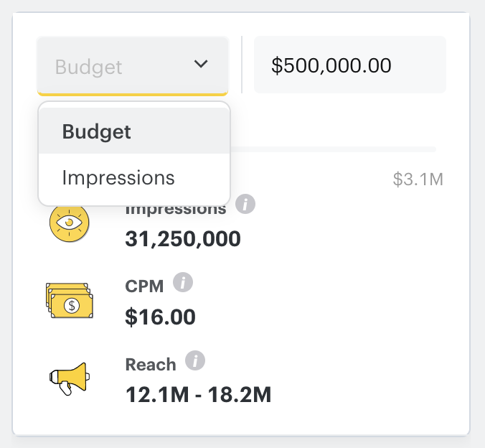Focus the $500,000.00 amount input field
This screenshot has height=448, width=485.
pyautogui.click(x=350, y=65)
